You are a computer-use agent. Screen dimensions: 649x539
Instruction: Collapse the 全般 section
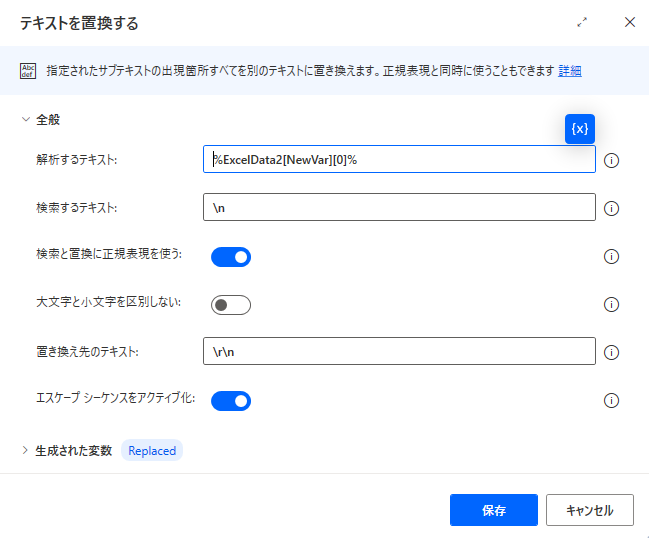pos(26,120)
